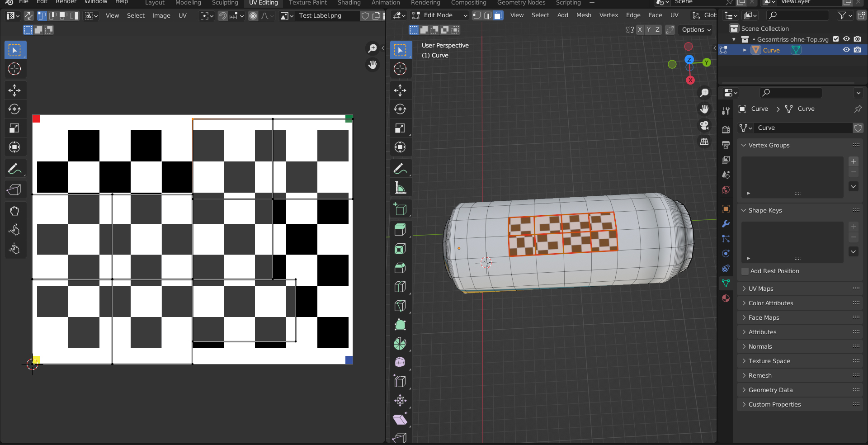Hide the Curve object in viewport
The image size is (868, 445).
tap(846, 50)
